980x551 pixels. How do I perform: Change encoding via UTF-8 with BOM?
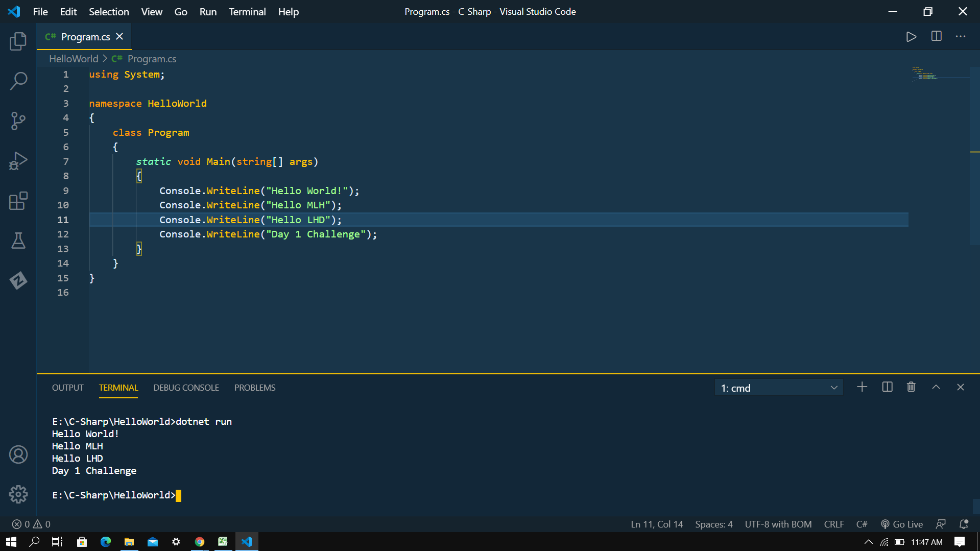778,524
